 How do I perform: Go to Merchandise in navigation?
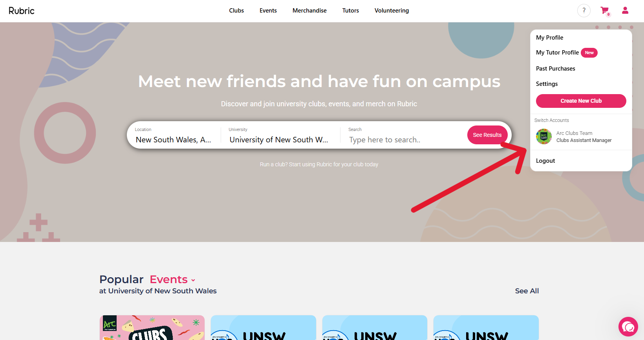click(309, 11)
